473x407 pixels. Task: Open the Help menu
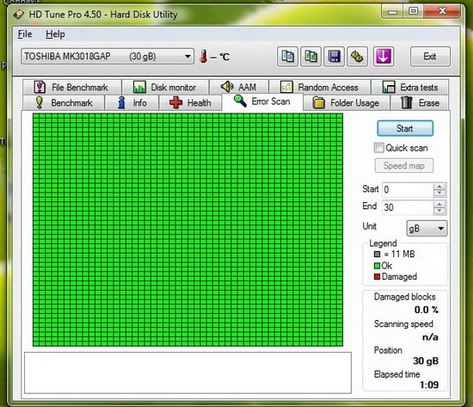tap(55, 34)
